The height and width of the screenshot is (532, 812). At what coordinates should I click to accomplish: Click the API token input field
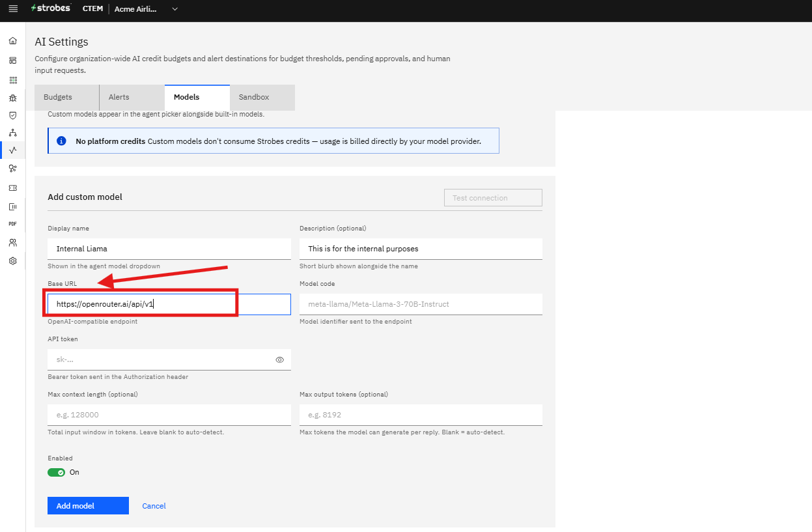[169, 359]
